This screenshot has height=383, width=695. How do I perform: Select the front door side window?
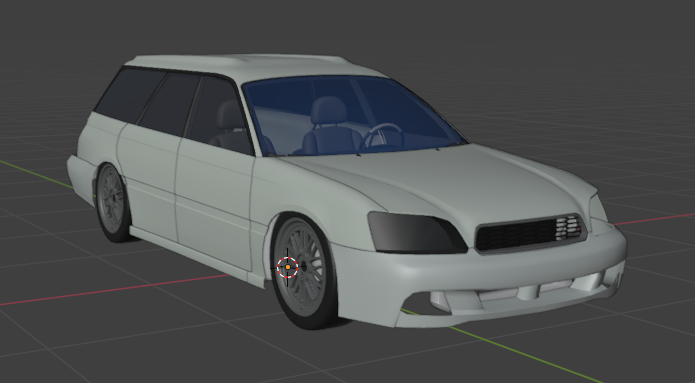219,115
